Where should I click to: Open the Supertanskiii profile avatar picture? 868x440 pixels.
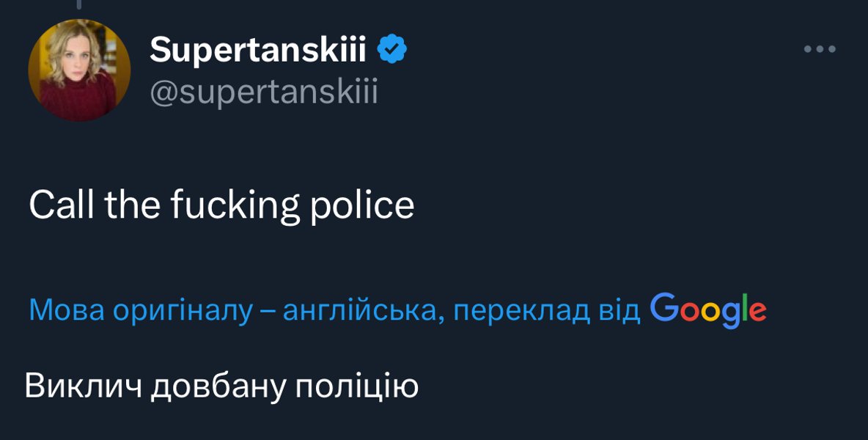click(x=79, y=70)
